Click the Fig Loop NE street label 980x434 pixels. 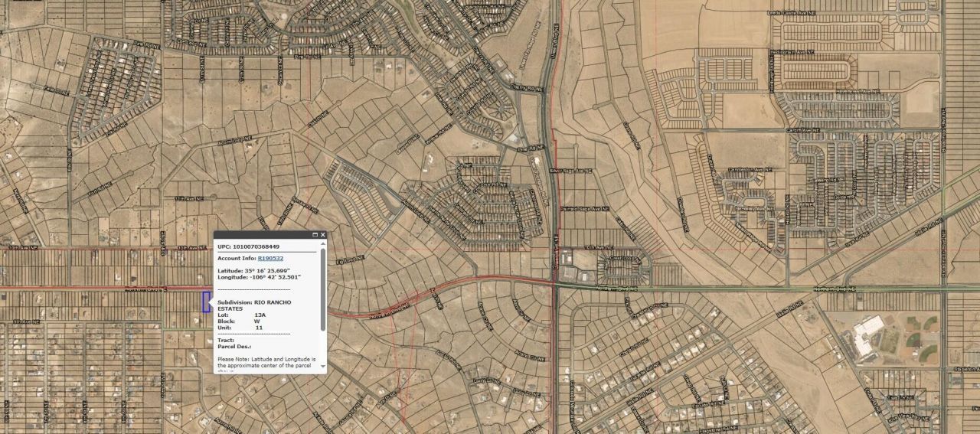pyautogui.click(x=349, y=262)
